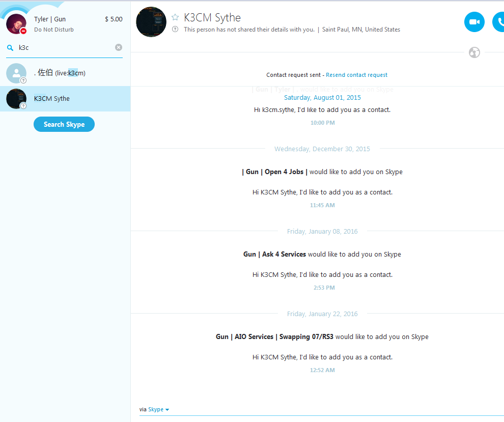Screen dimensions: 504x422
Task: Open K3CM Sythe header profile picture
Action: 151,22
